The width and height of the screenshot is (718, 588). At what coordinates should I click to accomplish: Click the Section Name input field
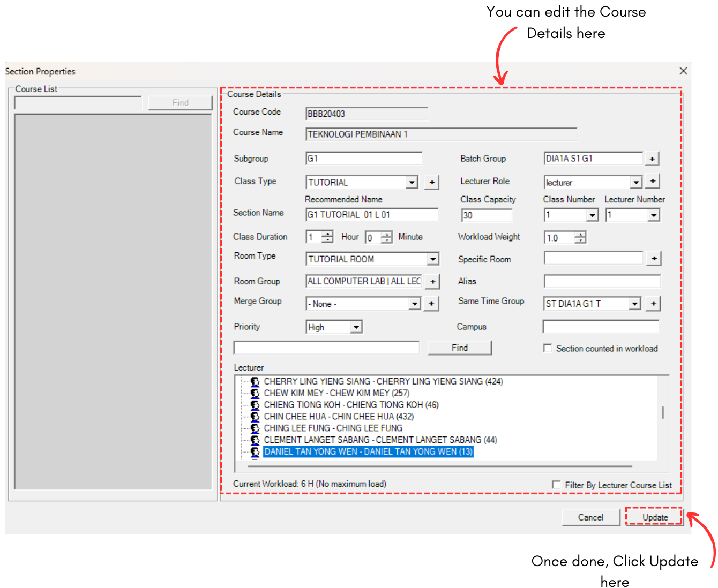point(371,215)
